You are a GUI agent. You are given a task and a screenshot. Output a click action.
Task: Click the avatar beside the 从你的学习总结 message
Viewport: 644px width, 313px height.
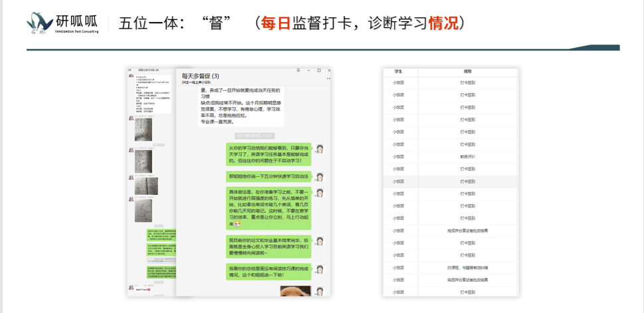[319, 149]
